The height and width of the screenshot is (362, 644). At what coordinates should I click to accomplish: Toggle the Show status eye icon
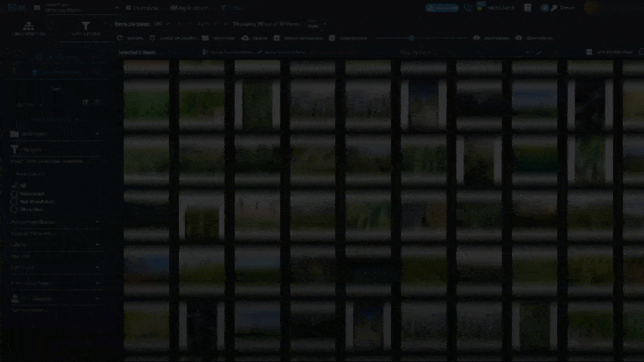(x=519, y=38)
